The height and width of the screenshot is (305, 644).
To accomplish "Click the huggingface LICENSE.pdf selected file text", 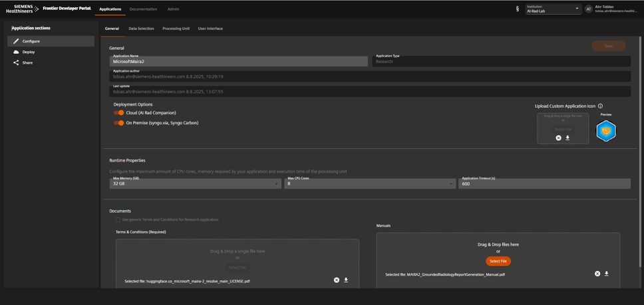I will click(188, 281).
